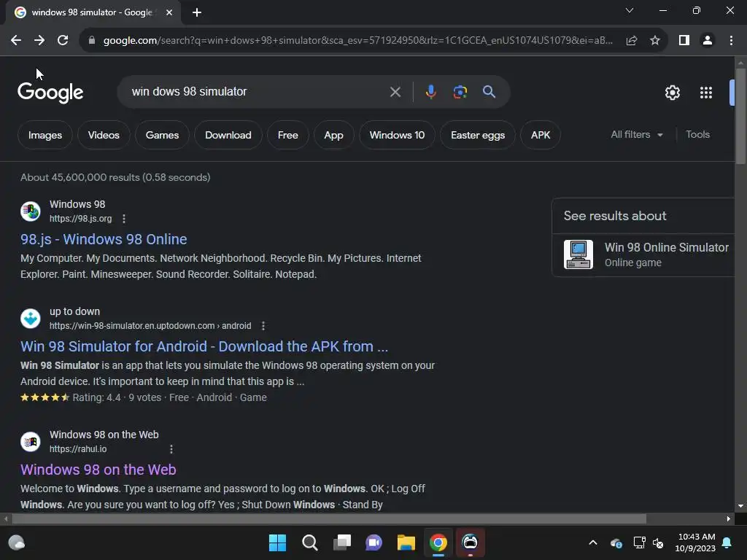This screenshot has height=560, width=747.
Task: Filter results by Images
Action: pos(45,135)
